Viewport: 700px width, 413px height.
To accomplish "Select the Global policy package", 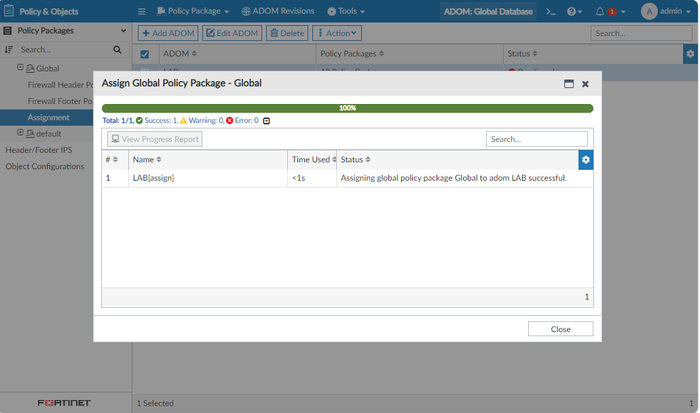I will (47, 69).
